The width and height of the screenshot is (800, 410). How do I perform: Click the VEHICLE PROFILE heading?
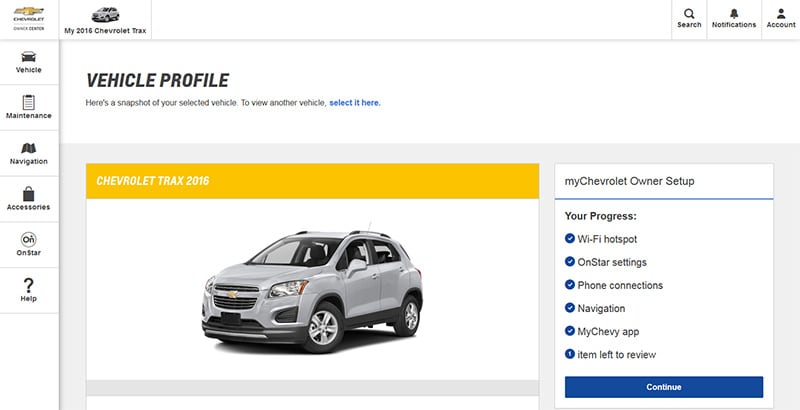[158, 80]
